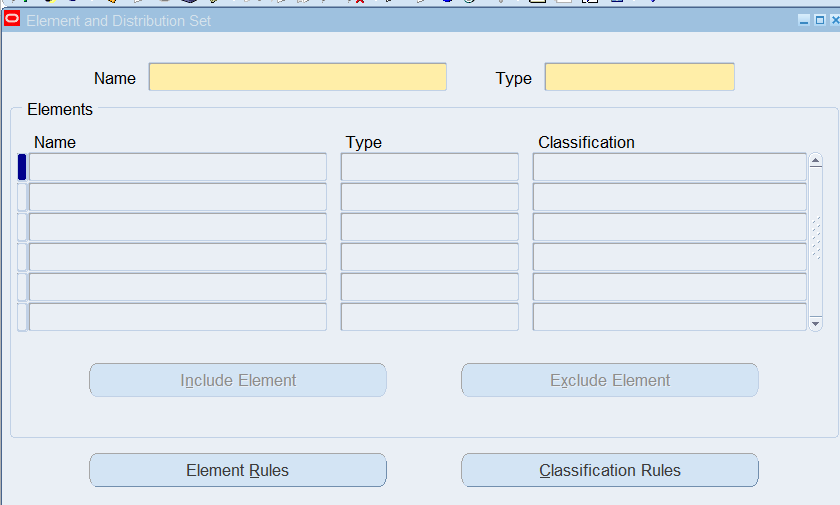
Task: Focus the set Name field at the top
Action: pyautogui.click(x=297, y=77)
